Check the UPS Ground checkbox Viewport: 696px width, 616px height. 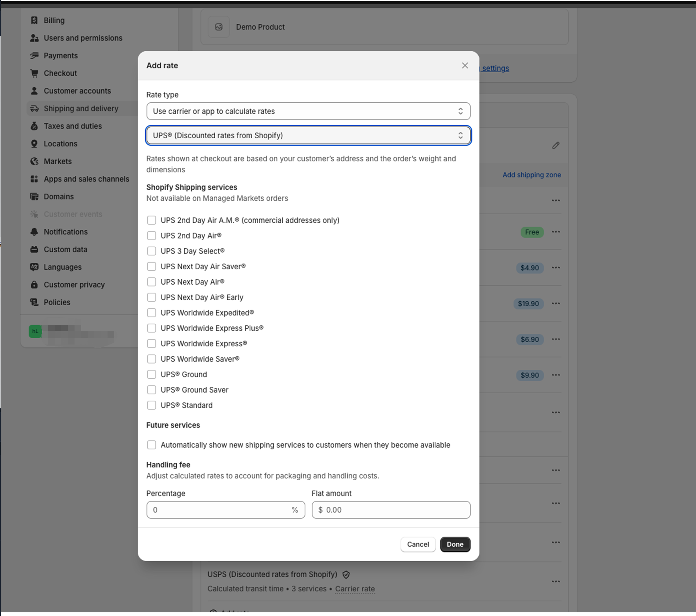(x=151, y=374)
